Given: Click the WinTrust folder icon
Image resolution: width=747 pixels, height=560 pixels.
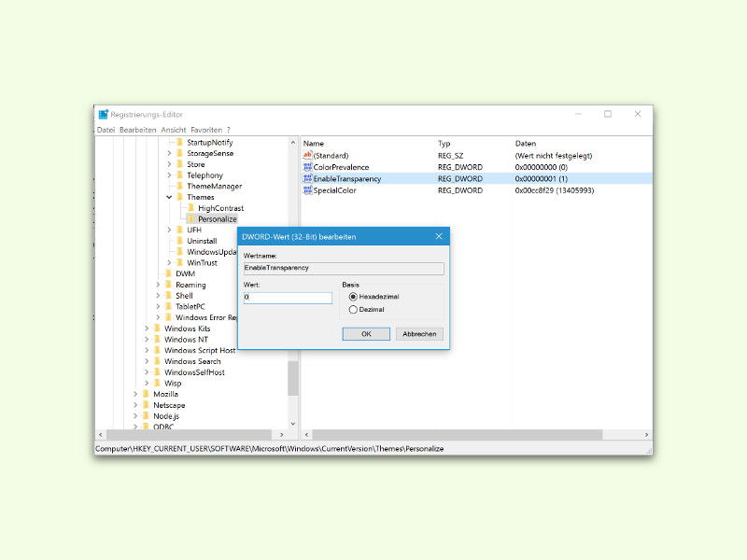Looking at the screenshot, I should (x=180, y=262).
